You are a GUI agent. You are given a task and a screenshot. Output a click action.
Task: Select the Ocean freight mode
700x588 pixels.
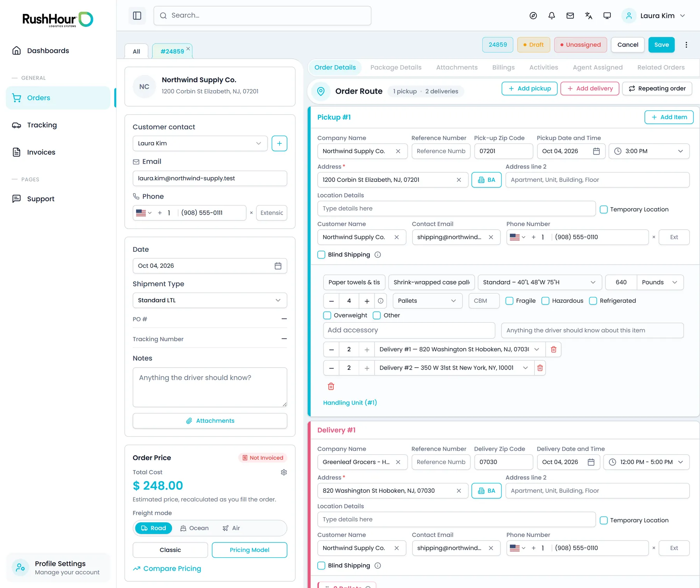coord(194,528)
